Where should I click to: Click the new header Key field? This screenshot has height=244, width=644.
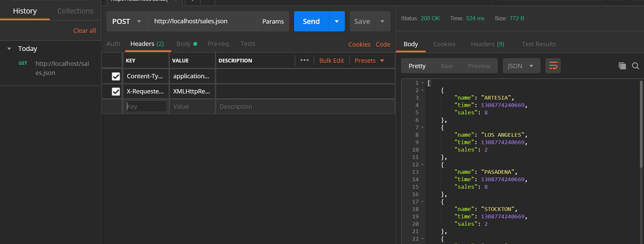coord(146,106)
